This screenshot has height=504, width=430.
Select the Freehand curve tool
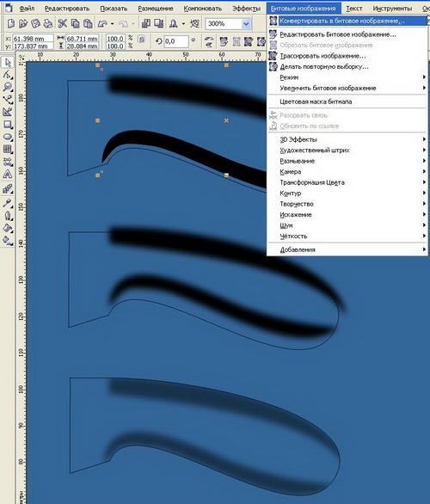point(8,100)
